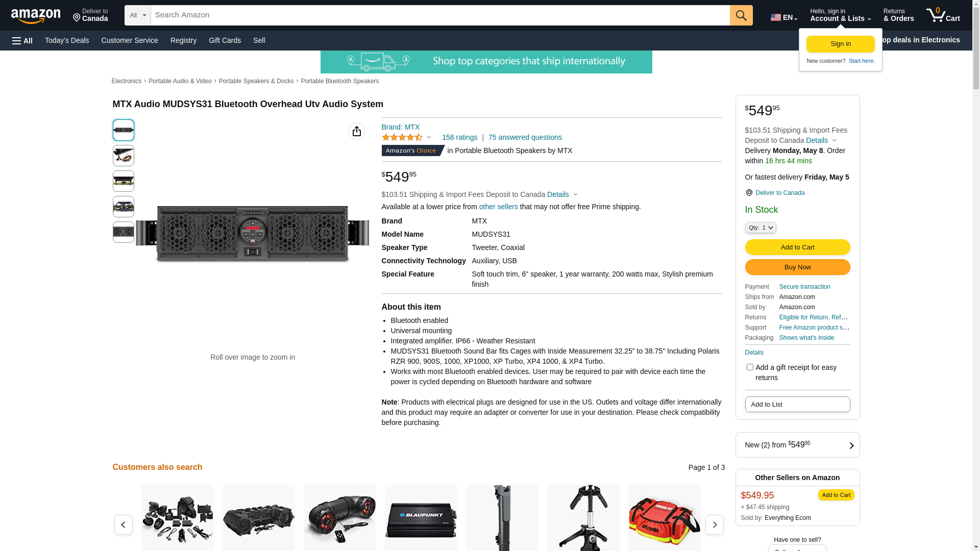Select the second product thumbnail image
980x551 pixels.
(x=124, y=156)
